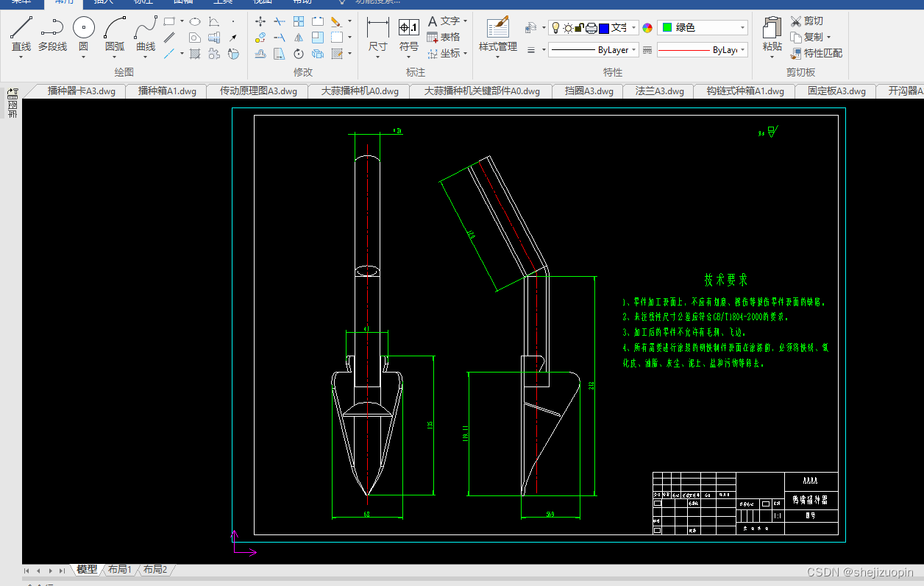Viewport: 924px width, 586px height.
Task: Open the 固定板A3.dwg tab
Action: [x=836, y=91]
